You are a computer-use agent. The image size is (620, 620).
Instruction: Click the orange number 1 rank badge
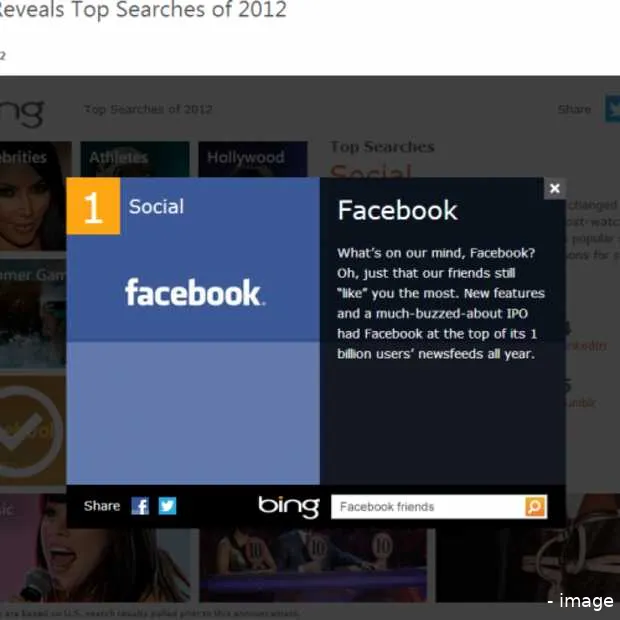(x=93, y=206)
